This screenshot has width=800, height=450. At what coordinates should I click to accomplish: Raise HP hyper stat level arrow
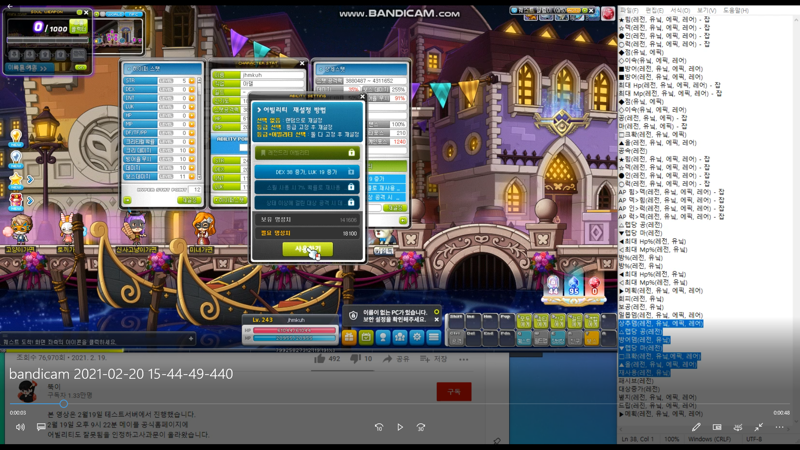coord(192,115)
